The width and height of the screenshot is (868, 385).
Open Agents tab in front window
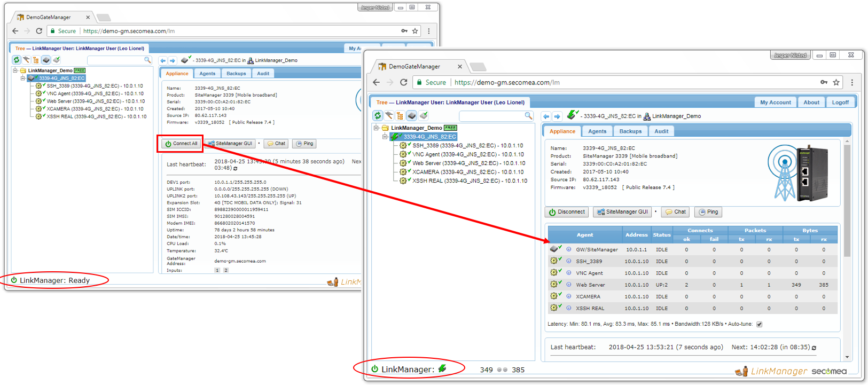tap(597, 131)
